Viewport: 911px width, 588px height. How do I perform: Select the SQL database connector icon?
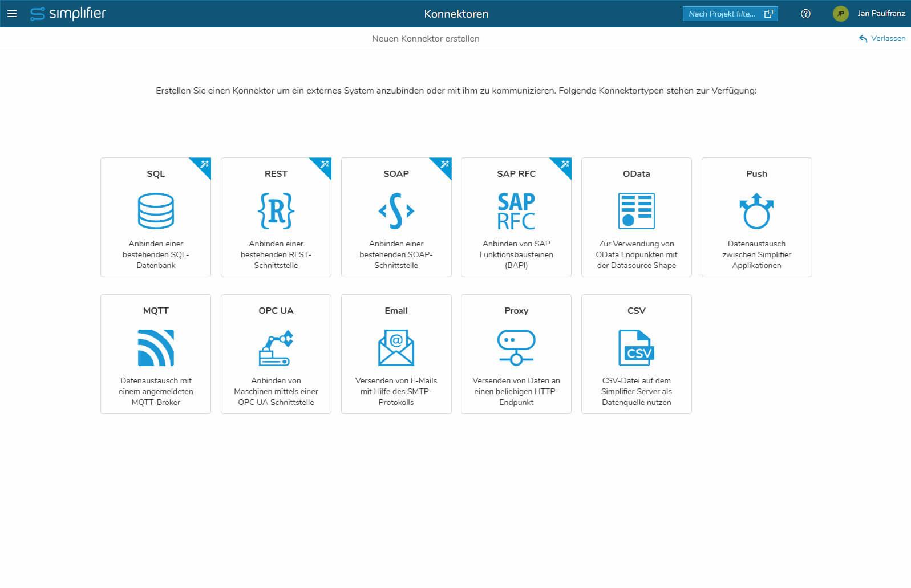pos(156,210)
